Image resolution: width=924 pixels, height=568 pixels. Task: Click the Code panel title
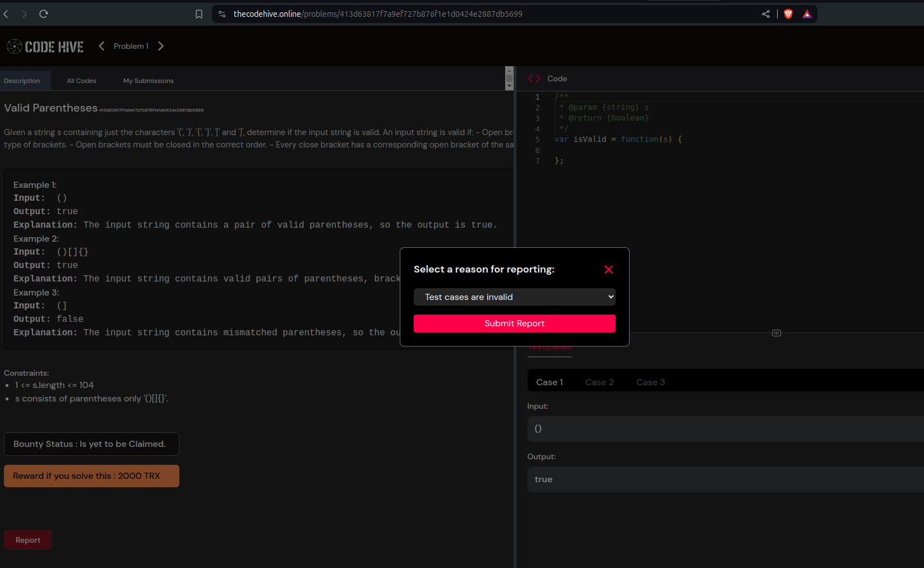click(557, 78)
